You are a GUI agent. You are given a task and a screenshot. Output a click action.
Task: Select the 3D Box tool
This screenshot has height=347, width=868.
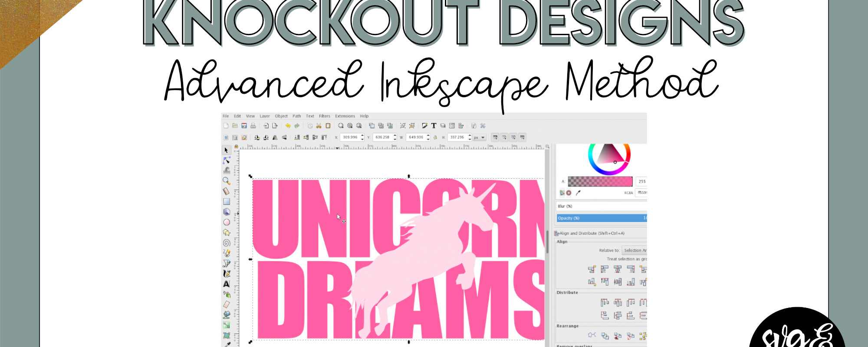click(x=226, y=212)
